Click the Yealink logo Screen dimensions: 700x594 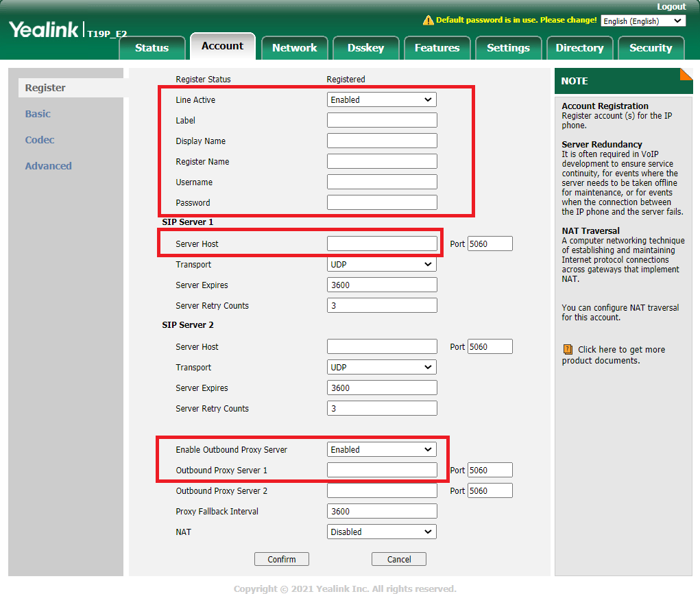tap(43, 30)
